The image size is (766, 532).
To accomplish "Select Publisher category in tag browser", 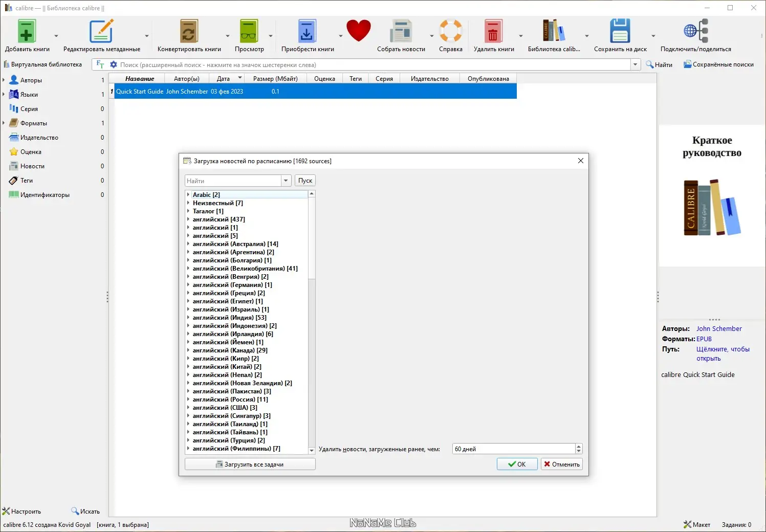I will [39, 138].
